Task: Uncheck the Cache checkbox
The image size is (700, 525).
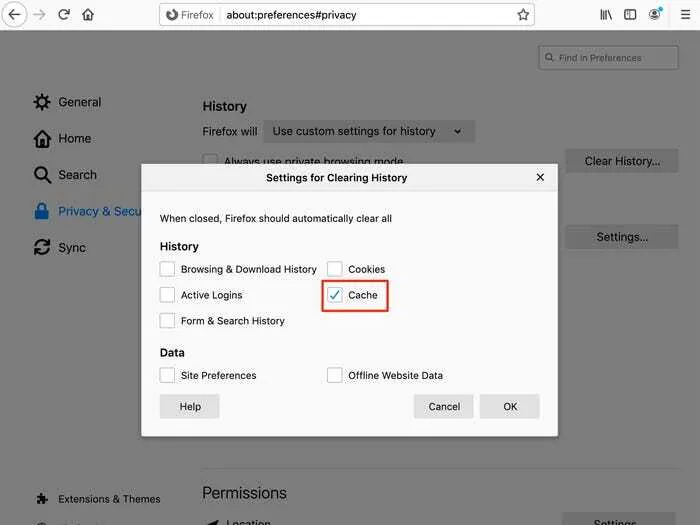Action: click(334, 295)
